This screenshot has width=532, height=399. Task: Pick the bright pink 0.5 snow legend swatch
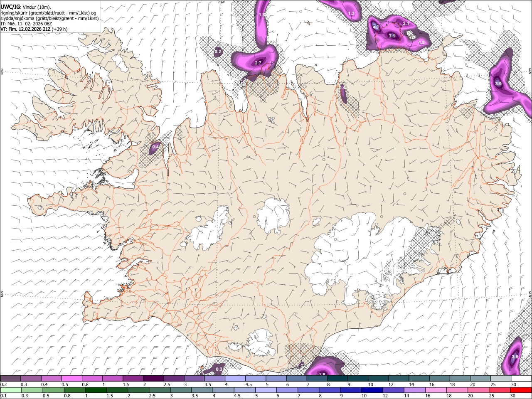click(x=71, y=378)
